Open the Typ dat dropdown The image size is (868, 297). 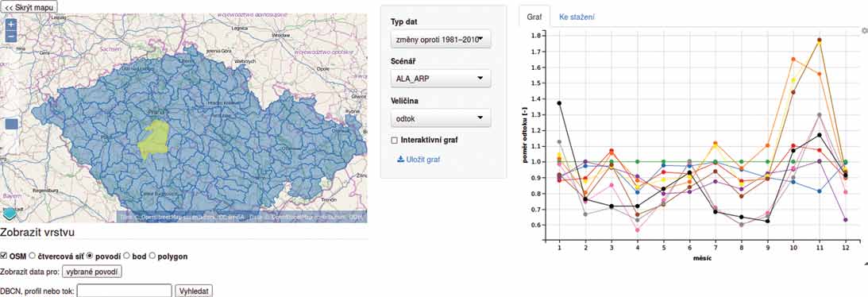tap(440, 39)
